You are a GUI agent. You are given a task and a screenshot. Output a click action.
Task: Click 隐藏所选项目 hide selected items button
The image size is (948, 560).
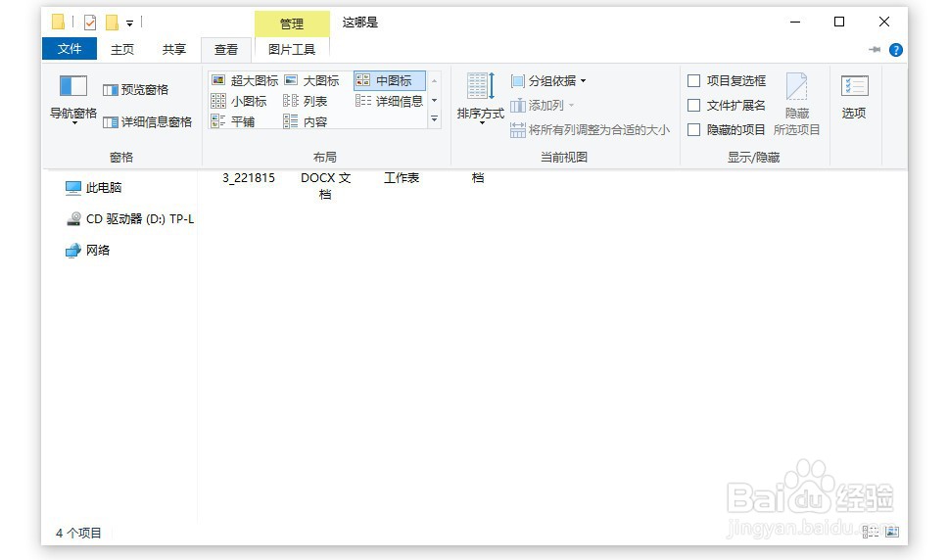[797, 104]
